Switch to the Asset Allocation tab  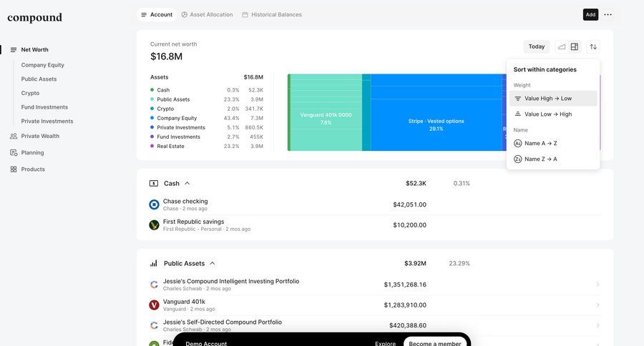(x=207, y=14)
